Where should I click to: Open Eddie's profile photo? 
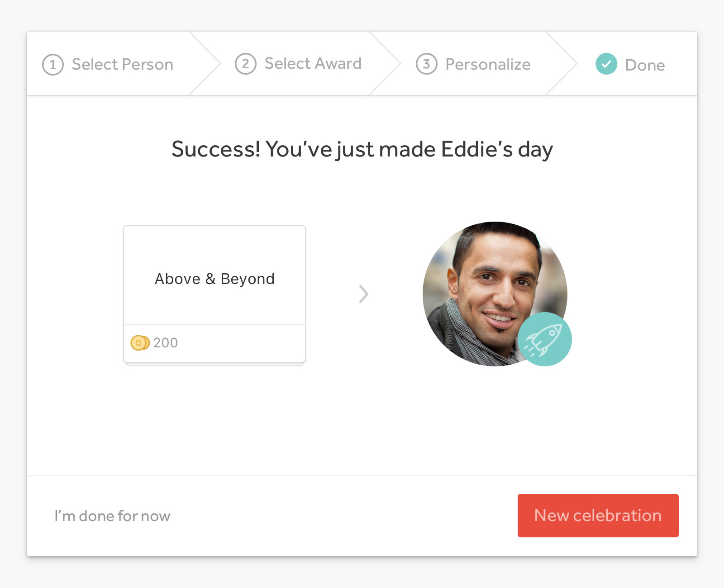[x=495, y=294]
